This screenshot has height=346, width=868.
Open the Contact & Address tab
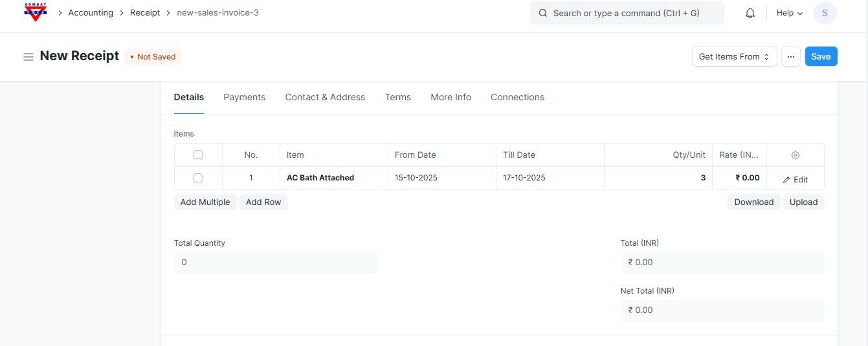click(x=325, y=97)
